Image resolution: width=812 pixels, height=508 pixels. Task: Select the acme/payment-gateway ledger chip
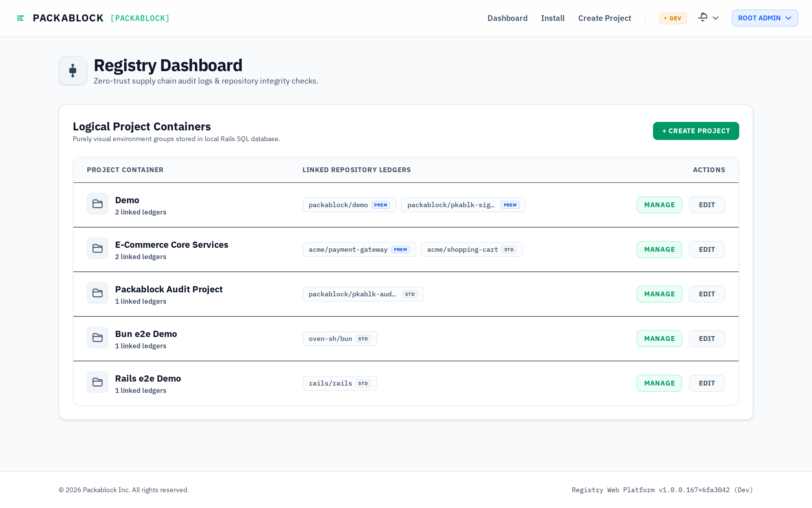(x=359, y=250)
